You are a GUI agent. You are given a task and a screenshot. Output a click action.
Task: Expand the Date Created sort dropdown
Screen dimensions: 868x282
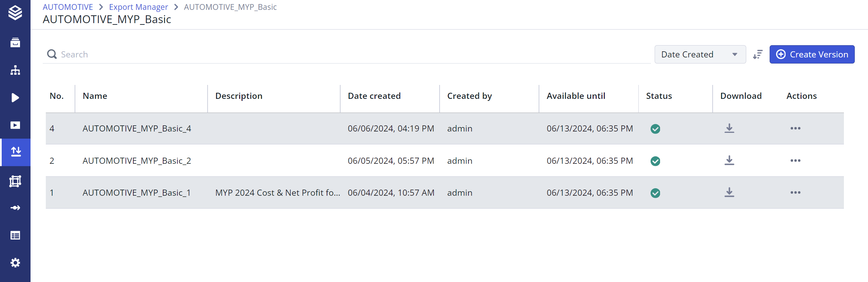pyautogui.click(x=700, y=55)
